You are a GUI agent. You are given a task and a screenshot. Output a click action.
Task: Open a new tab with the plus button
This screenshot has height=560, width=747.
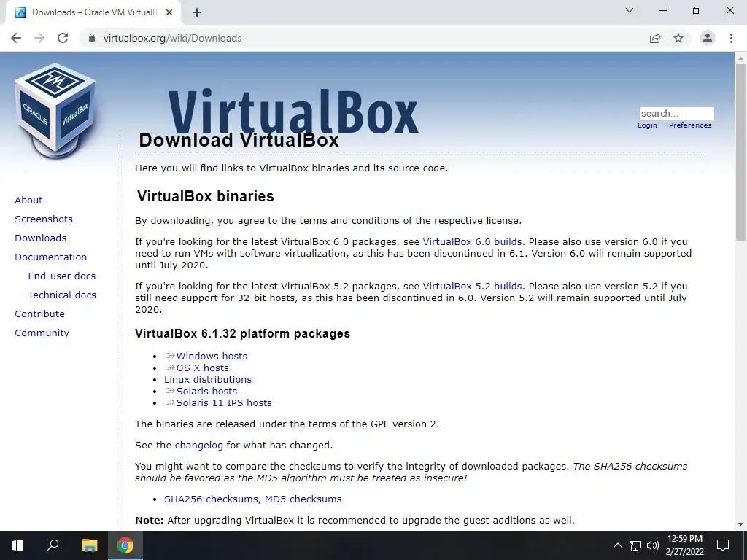pyautogui.click(x=197, y=12)
